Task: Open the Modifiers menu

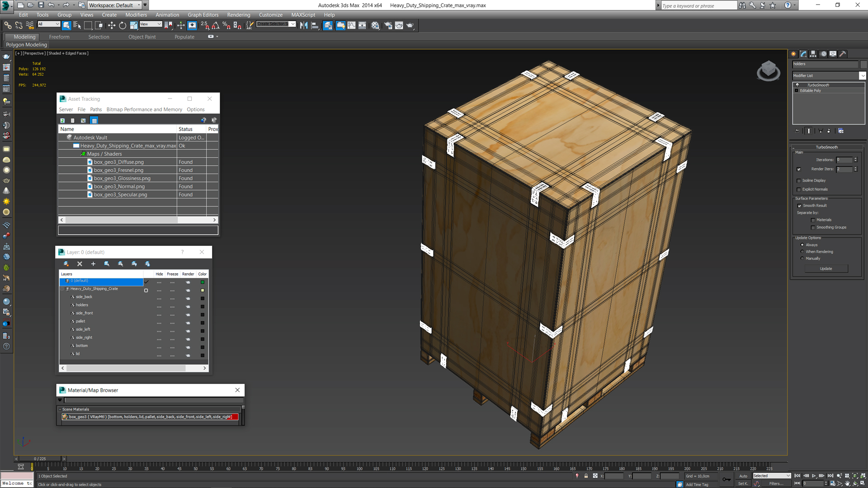Action: (x=136, y=15)
